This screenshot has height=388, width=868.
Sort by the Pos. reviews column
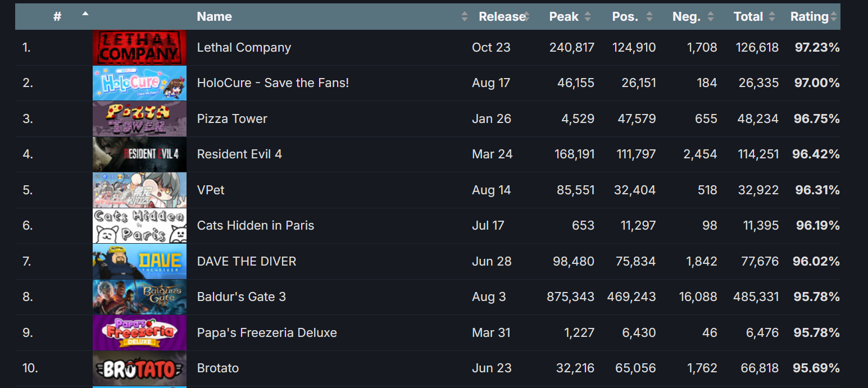coord(625,17)
